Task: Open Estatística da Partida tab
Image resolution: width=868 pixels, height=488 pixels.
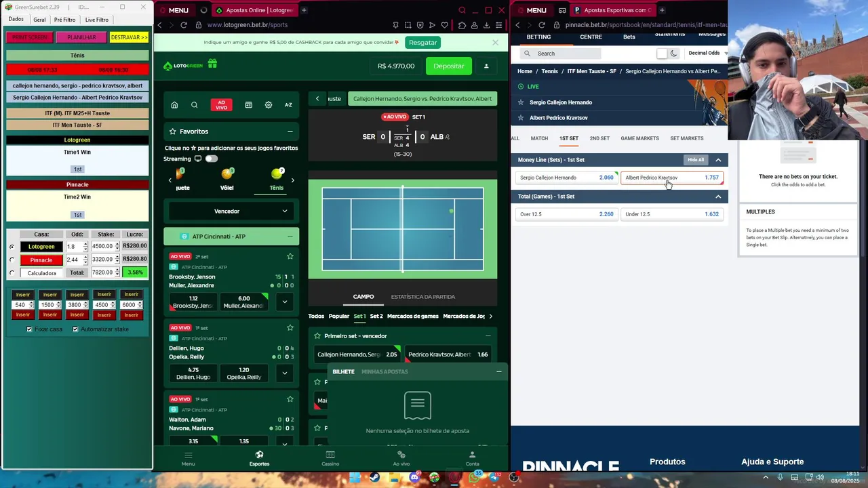Action: [x=422, y=297]
